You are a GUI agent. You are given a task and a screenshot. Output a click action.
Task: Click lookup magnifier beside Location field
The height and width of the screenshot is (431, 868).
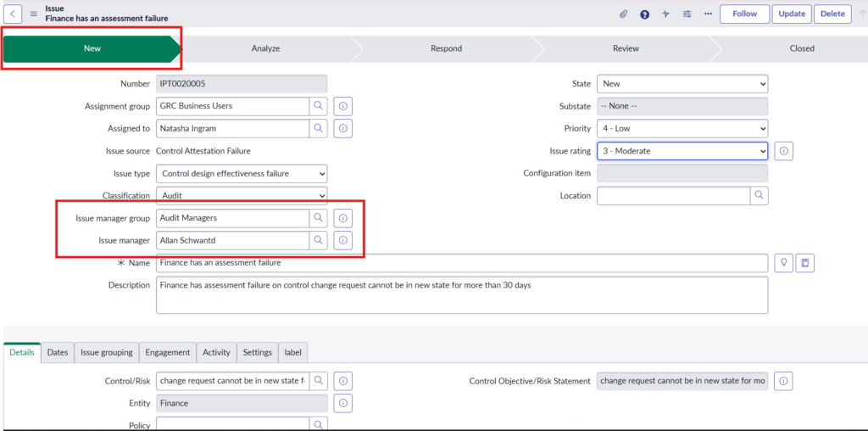[759, 196]
